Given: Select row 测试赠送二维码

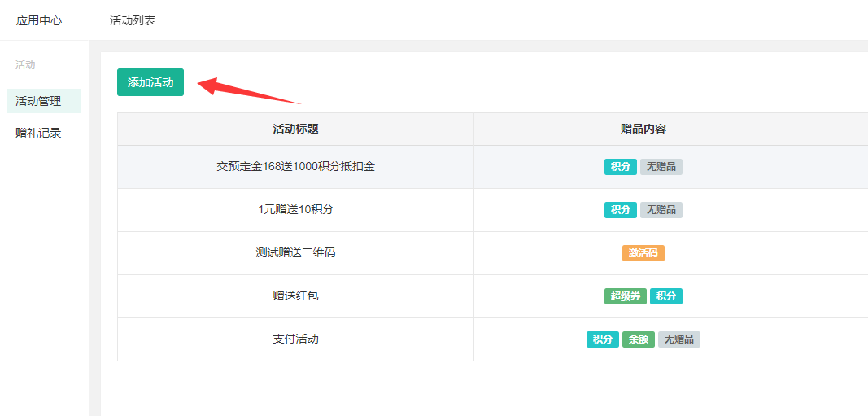Looking at the screenshot, I should click(x=493, y=253).
